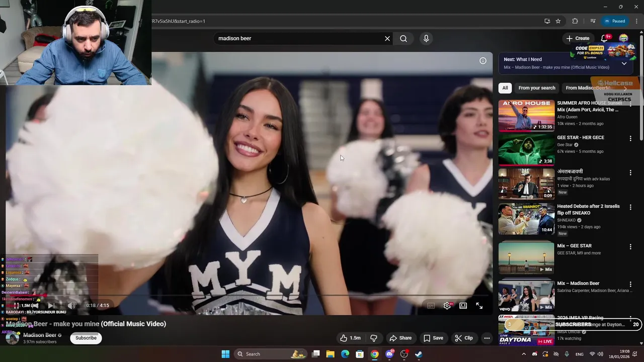Open the Daytona live stream thumbnail
The width and height of the screenshot is (644, 362).
[x=526, y=331]
